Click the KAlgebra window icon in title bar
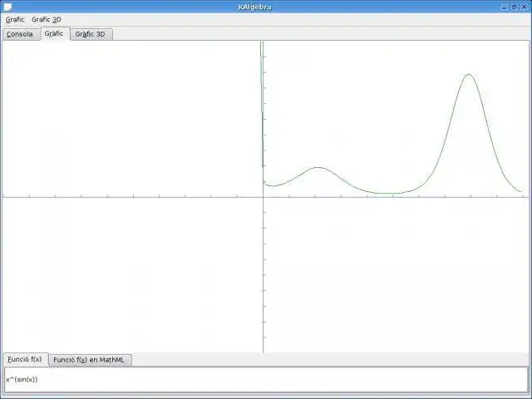The image size is (532, 399). click(x=7, y=7)
